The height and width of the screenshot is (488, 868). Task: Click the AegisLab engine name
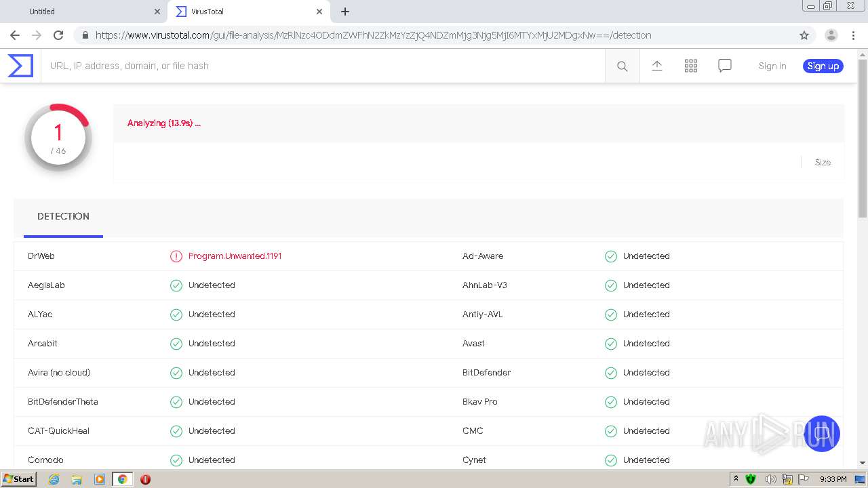(x=46, y=285)
